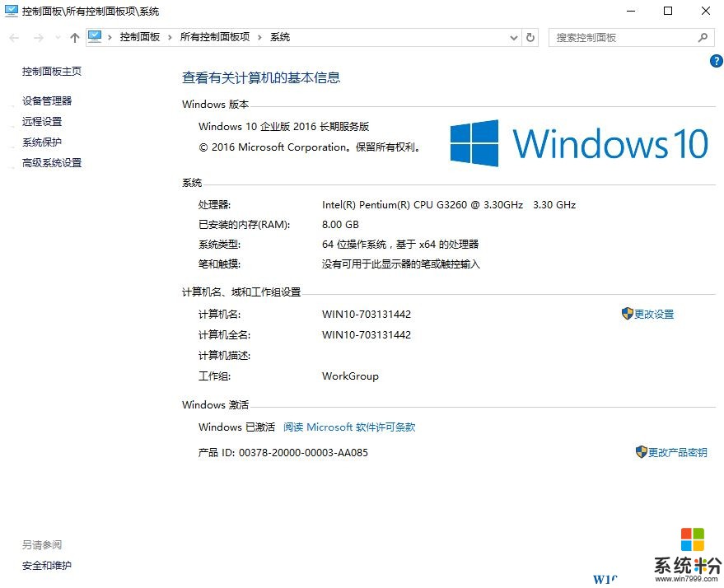Click the 8.00 GB RAM value

340,225
